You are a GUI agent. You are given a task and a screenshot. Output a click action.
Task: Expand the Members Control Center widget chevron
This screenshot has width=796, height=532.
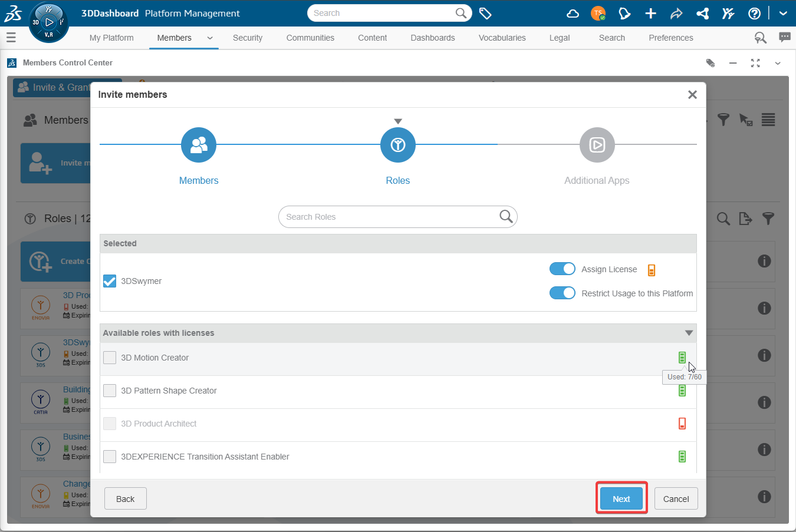coord(778,63)
